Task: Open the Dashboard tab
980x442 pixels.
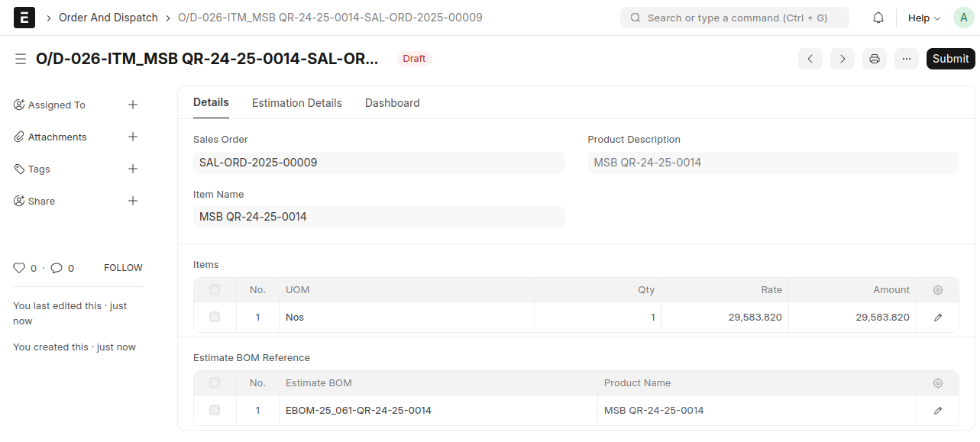Action: (x=392, y=103)
